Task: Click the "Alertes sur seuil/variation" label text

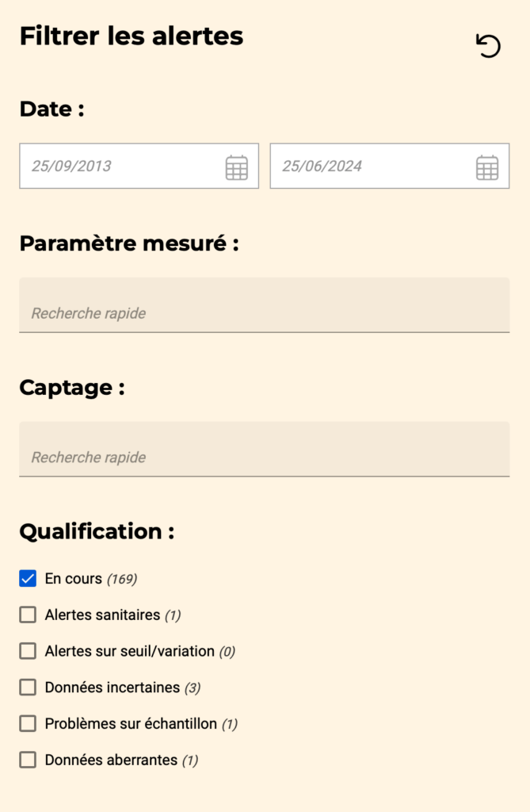Action: [x=130, y=651]
